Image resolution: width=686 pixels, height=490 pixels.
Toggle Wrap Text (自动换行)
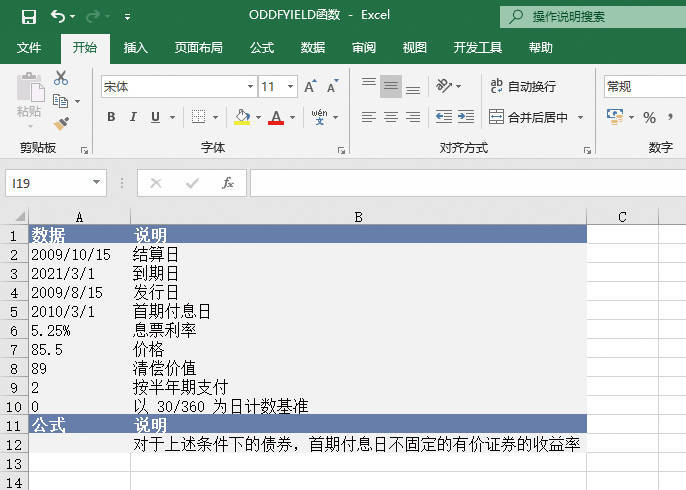tap(522, 87)
